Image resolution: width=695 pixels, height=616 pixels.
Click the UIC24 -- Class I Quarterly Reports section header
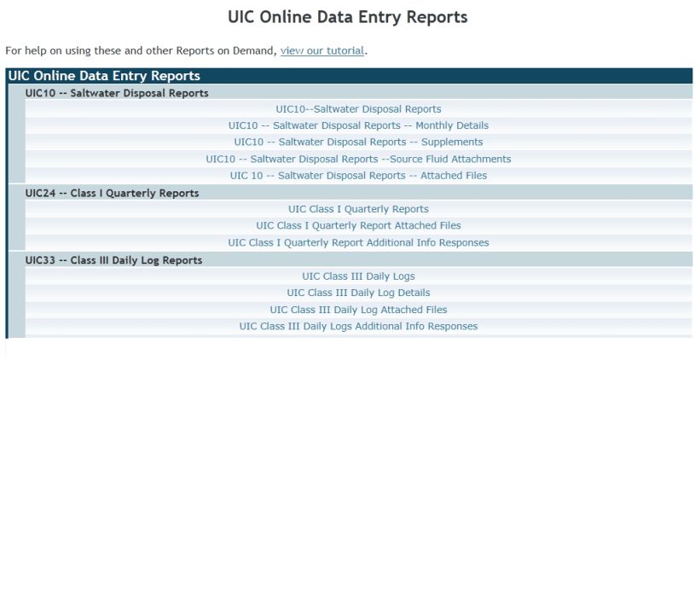pos(112,193)
